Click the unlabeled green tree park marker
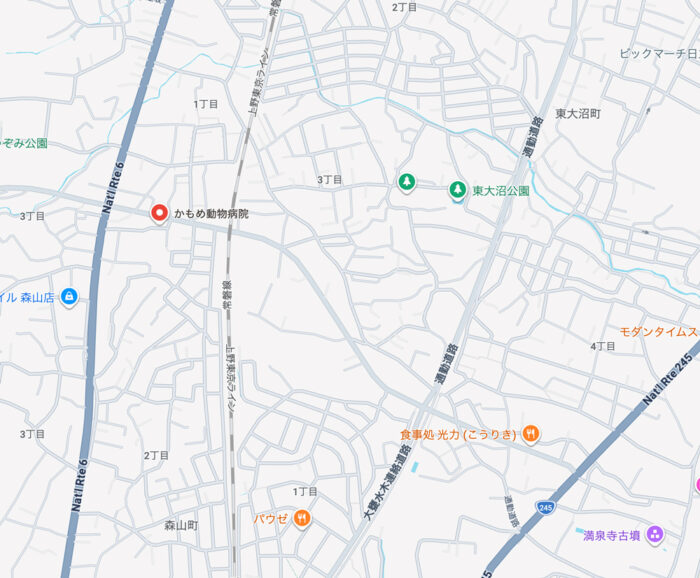Screen dimensions: 700x578 [406, 183]
